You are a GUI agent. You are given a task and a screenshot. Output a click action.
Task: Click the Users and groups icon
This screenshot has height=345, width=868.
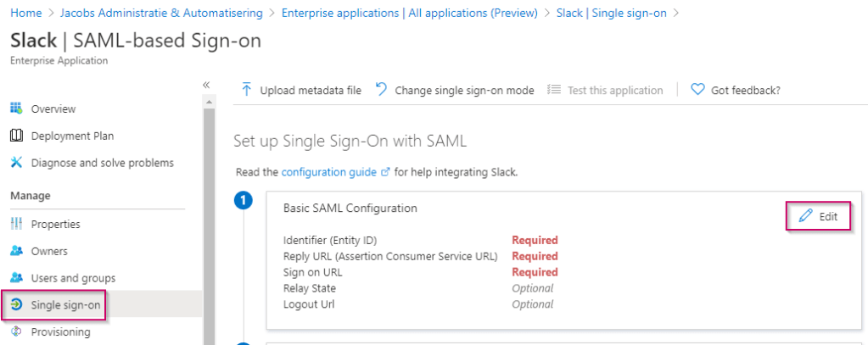(x=15, y=278)
